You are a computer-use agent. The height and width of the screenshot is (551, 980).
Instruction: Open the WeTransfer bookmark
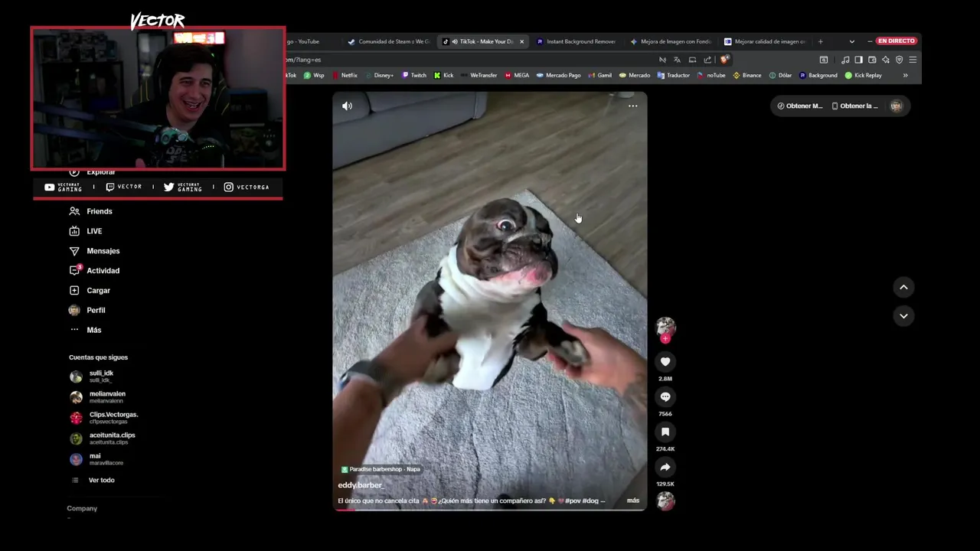click(479, 75)
